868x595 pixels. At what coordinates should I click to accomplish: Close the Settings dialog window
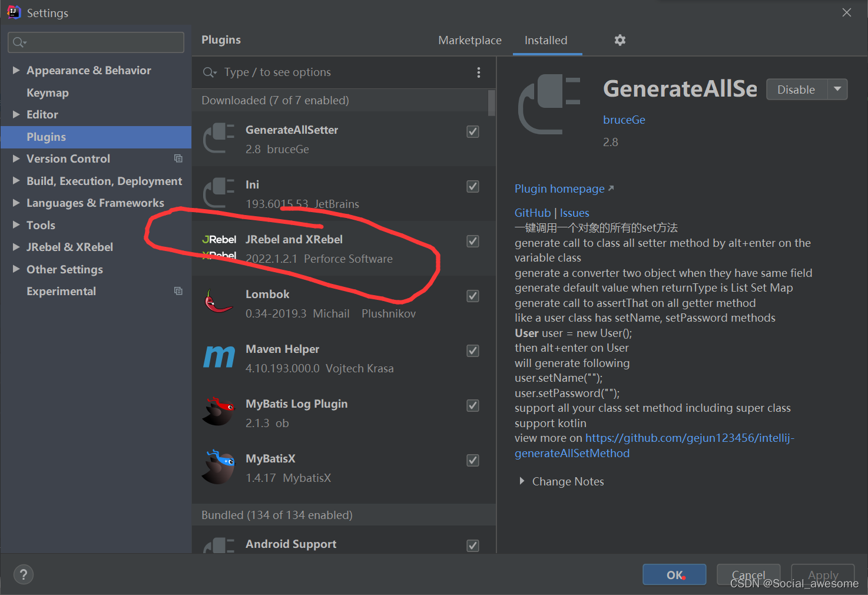847,12
